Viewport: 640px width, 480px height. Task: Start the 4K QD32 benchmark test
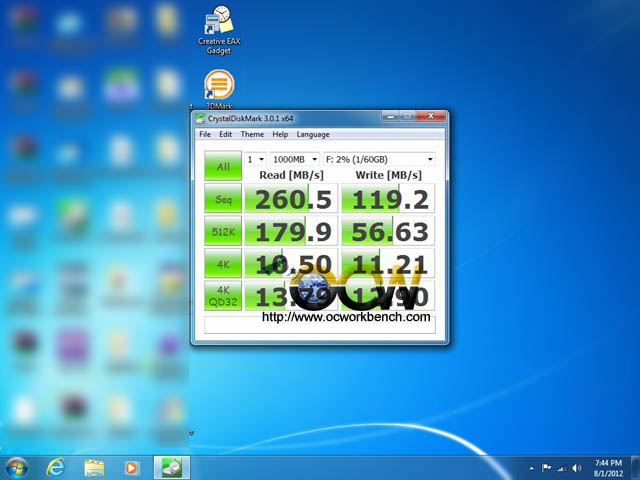(x=223, y=296)
